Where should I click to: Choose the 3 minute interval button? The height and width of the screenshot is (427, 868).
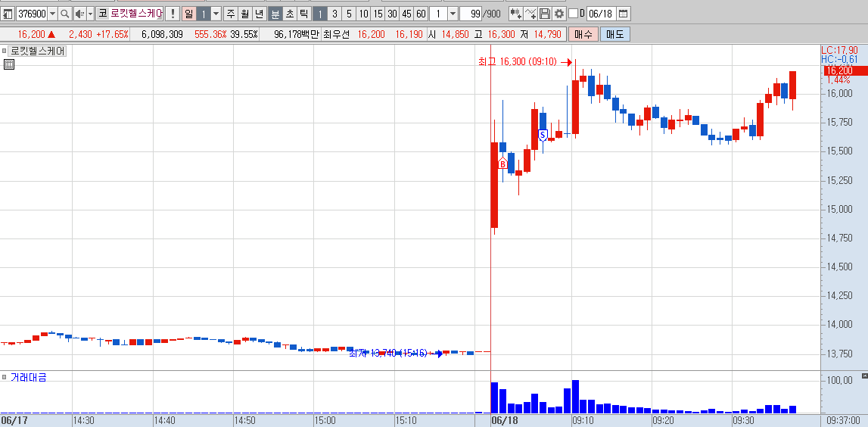click(x=334, y=14)
